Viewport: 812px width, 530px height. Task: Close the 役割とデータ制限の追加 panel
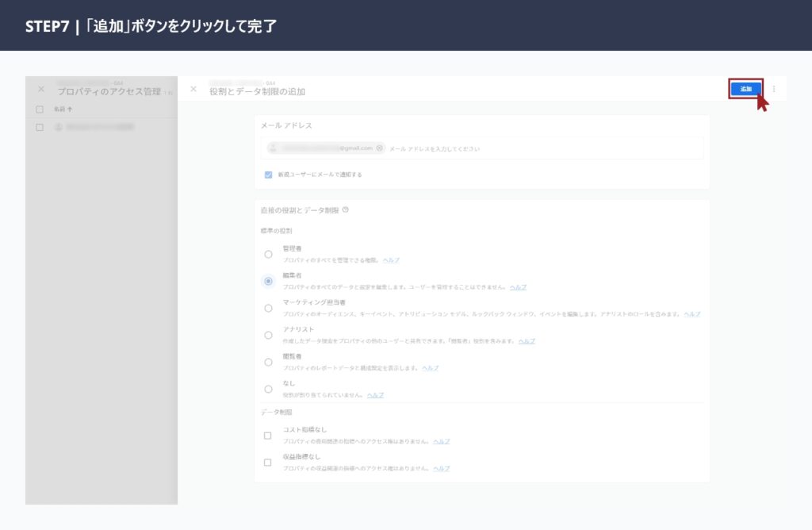click(193, 90)
